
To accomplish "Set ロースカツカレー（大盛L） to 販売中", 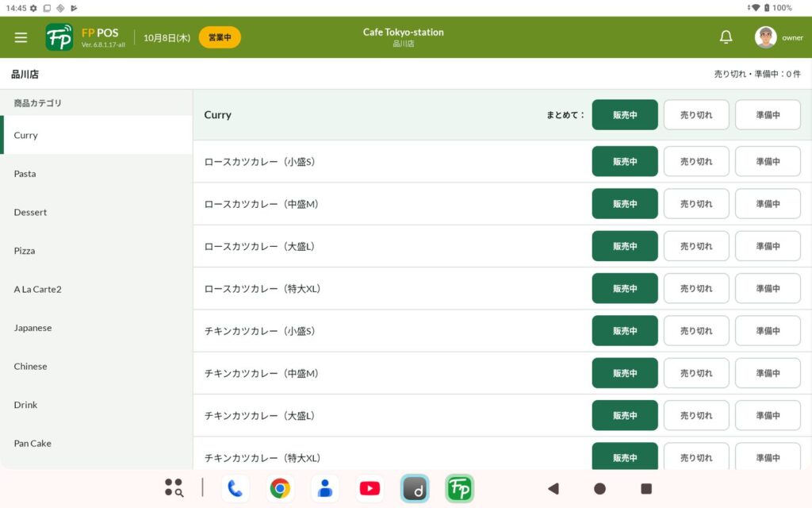I will tap(625, 246).
